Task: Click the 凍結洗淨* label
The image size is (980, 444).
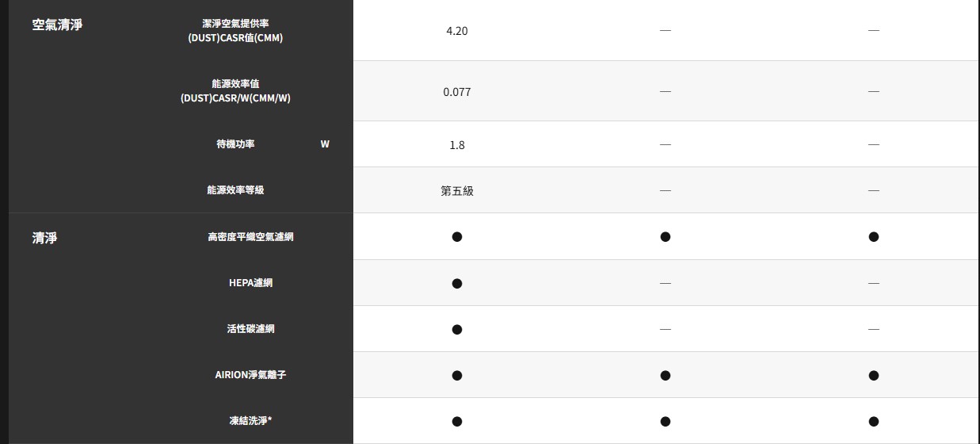Action: [250, 421]
